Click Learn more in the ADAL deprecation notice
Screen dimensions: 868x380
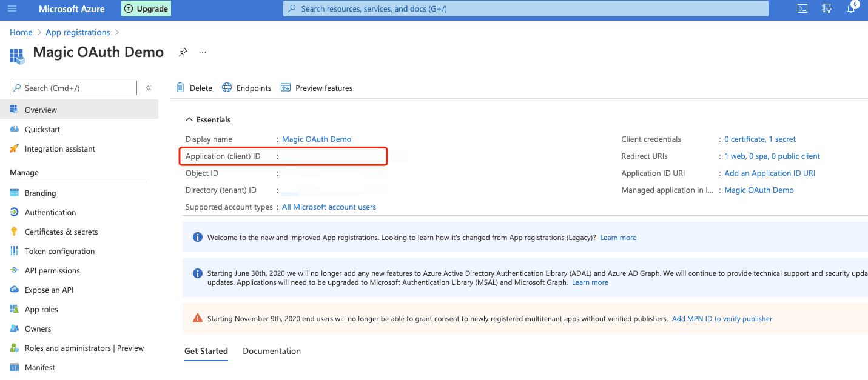pyautogui.click(x=590, y=282)
